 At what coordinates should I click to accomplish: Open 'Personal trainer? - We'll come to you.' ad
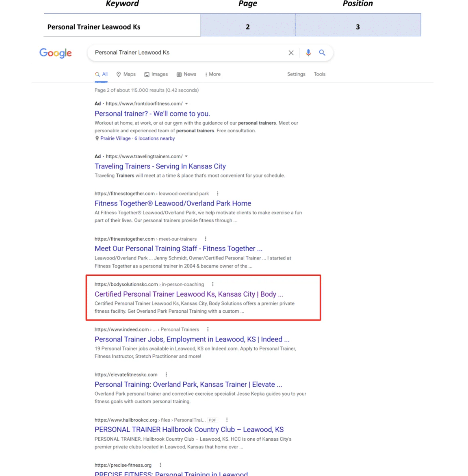152,114
